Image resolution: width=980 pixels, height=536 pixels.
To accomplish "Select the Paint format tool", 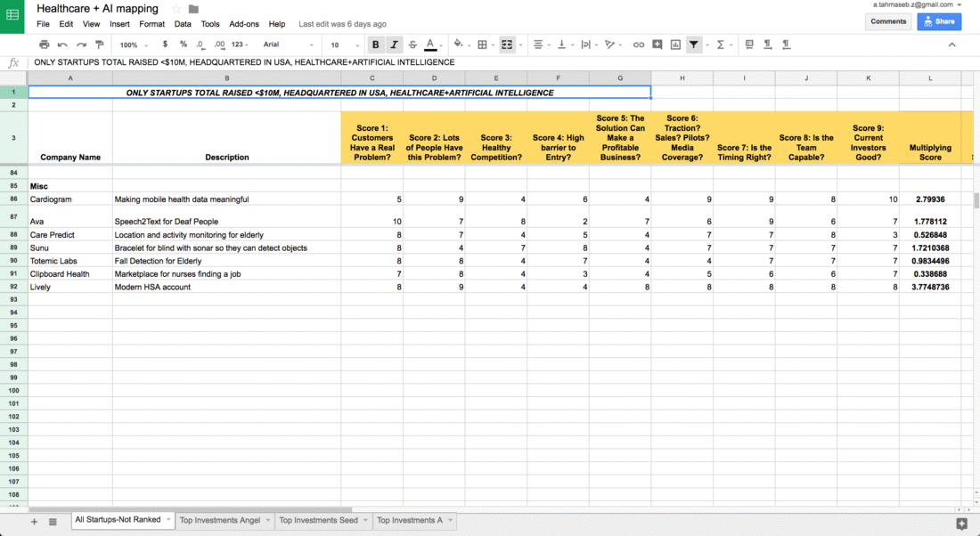I will click(100, 45).
